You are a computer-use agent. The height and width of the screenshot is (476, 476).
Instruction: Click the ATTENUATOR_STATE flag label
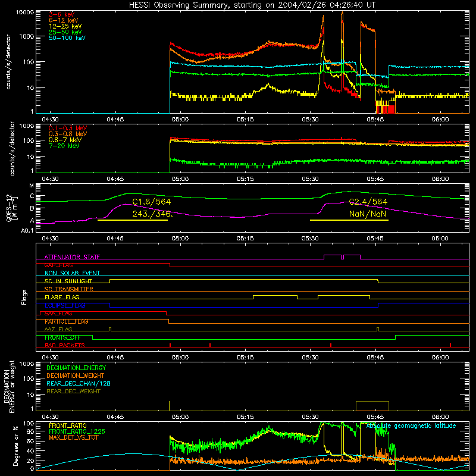[x=72, y=257]
